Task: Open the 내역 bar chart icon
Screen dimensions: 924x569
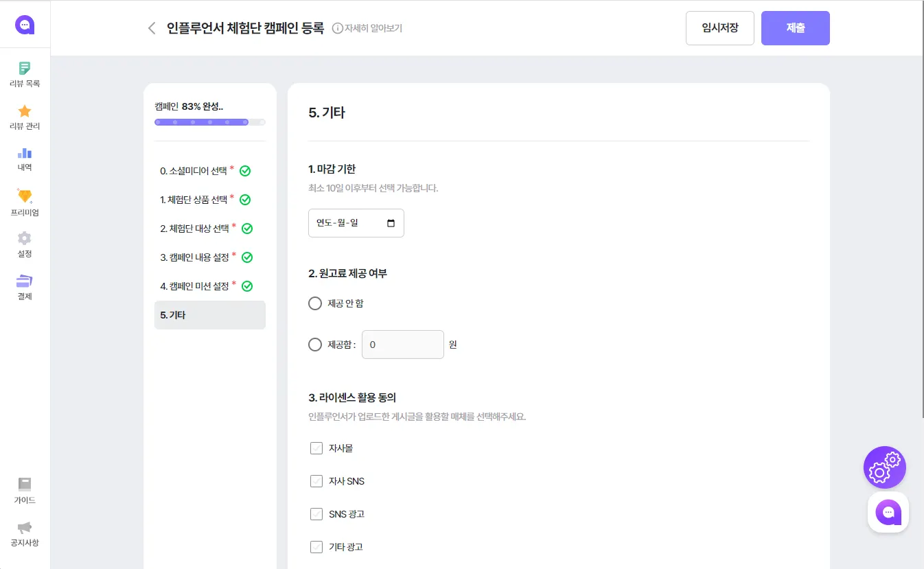Action: (x=25, y=153)
